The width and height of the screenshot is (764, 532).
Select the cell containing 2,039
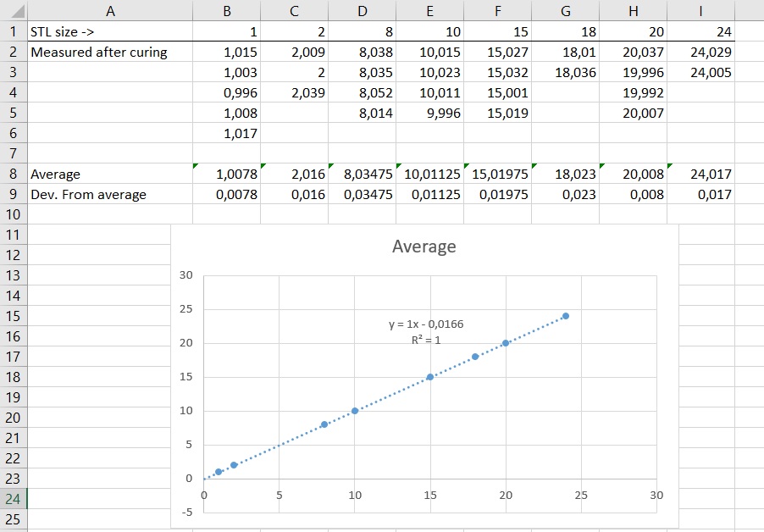[294, 93]
